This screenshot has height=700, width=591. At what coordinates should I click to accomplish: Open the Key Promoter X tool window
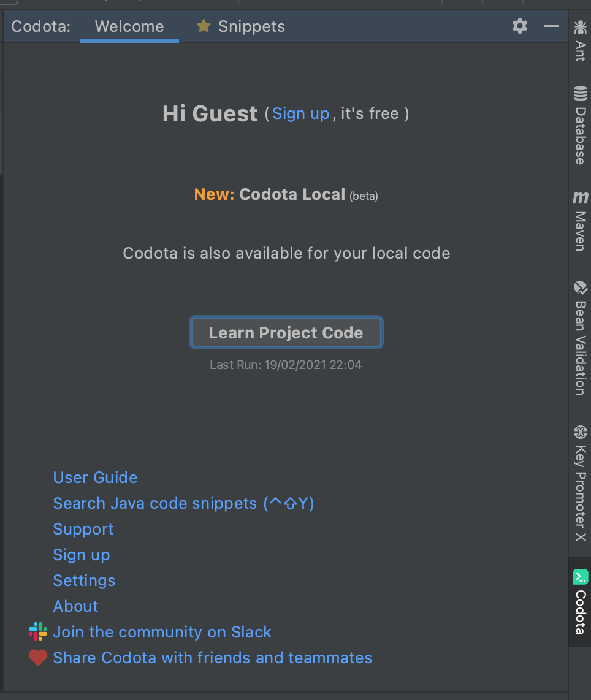click(579, 484)
